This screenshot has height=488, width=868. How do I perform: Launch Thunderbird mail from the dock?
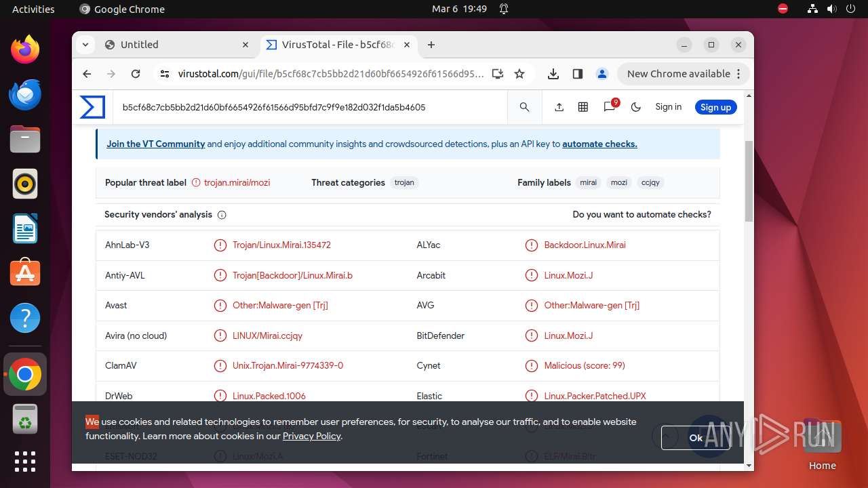click(x=25, y=94)
